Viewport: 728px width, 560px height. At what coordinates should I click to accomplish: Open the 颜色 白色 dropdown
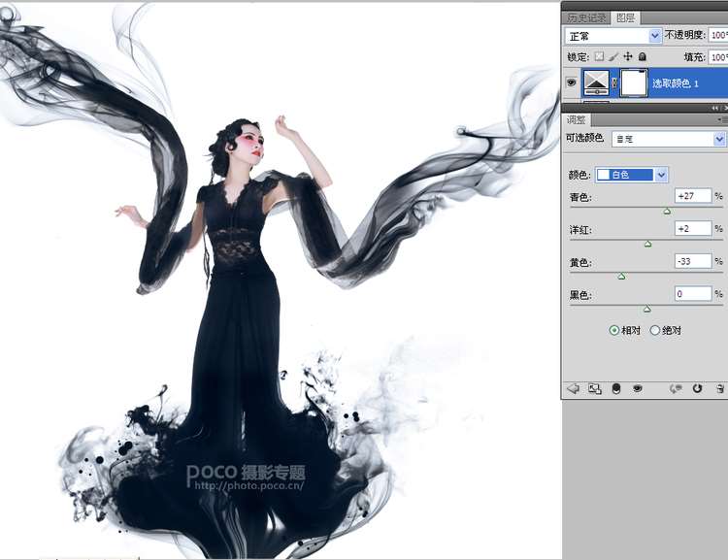coord(632,175)
